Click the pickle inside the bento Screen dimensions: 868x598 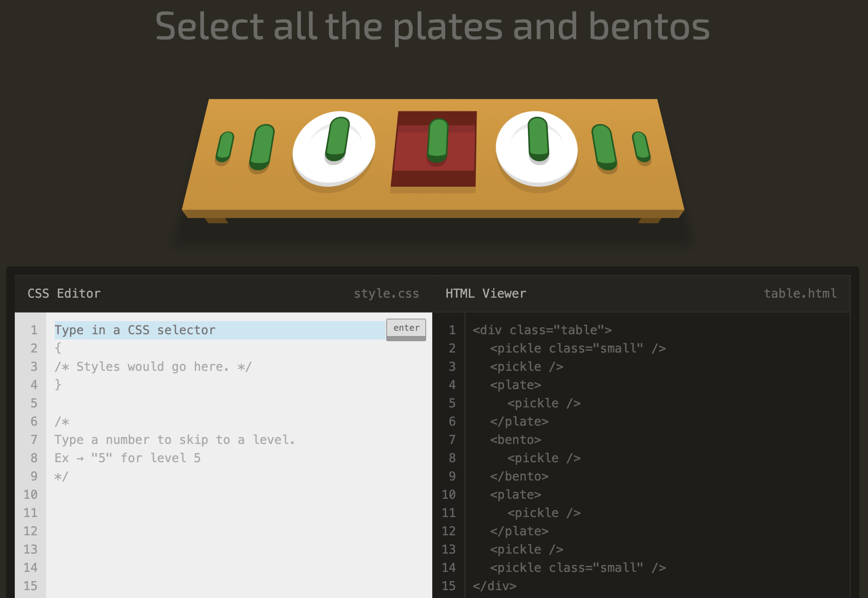[x=437, y=139]
